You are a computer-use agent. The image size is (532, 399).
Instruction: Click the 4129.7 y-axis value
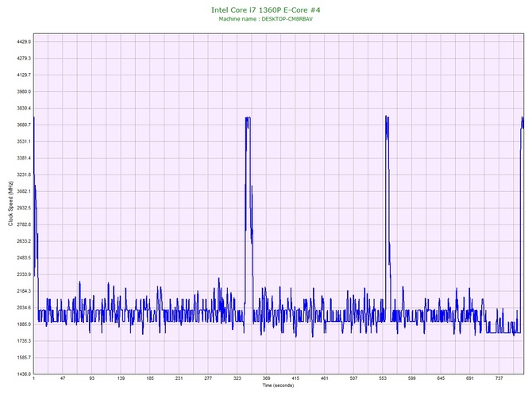[x=24, y=75]
